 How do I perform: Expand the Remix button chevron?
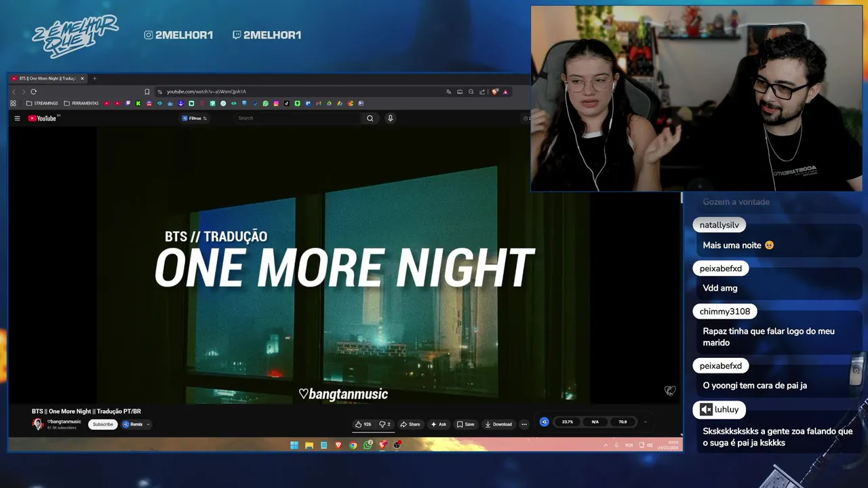[148, 424]
